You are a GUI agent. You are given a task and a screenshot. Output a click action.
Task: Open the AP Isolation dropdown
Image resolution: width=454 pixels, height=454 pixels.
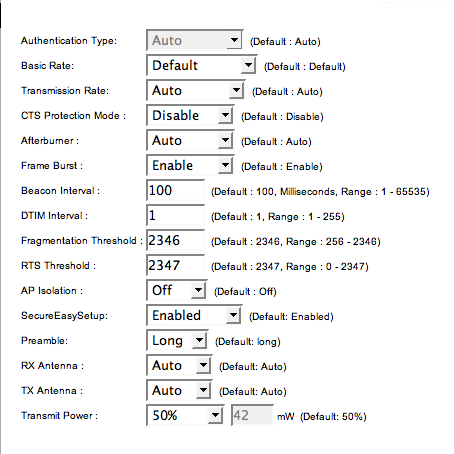(177, 290)
